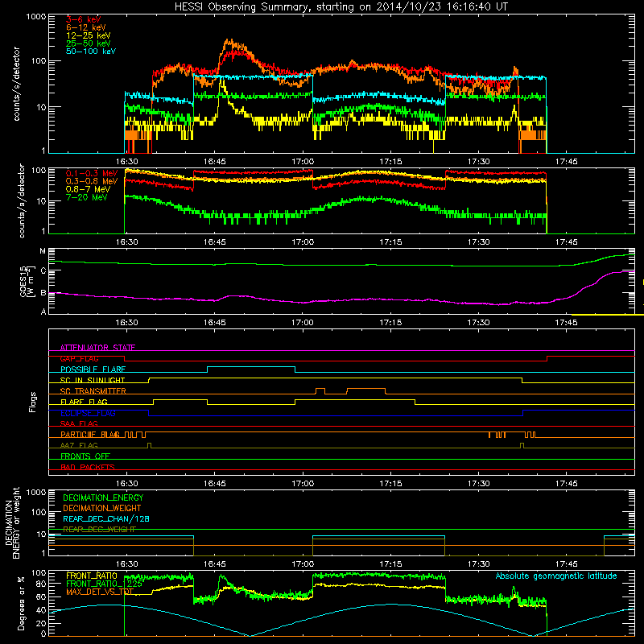Click the DECIMATION ENERGY or weight axis title

point(12,522)
